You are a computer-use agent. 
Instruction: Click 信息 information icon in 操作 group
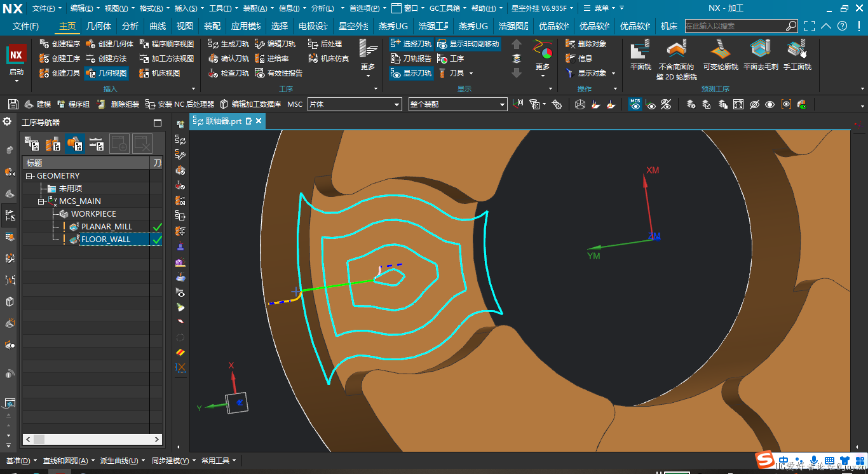click(x=571, y=58)
